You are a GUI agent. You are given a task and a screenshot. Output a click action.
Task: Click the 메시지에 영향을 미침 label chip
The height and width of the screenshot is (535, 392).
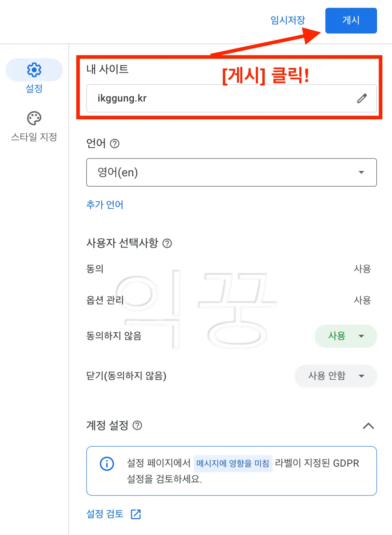tap(233, 463)
